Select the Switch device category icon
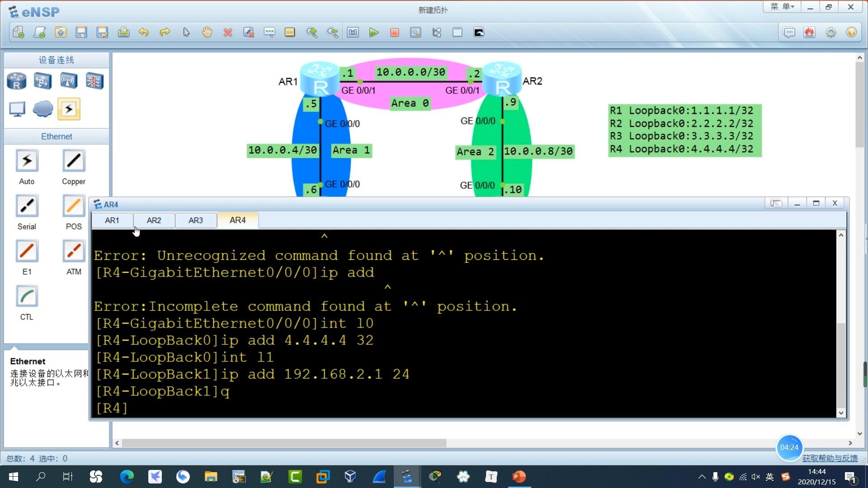Screen dimensions: 868x488 (42, 81)
